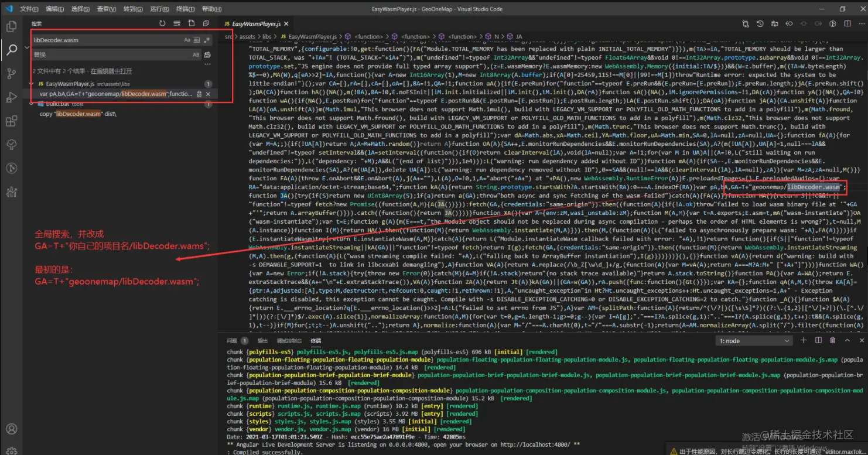Close the terminal panel
The height and width of the screenshot is (455, 868).
[x=861, y=340]
